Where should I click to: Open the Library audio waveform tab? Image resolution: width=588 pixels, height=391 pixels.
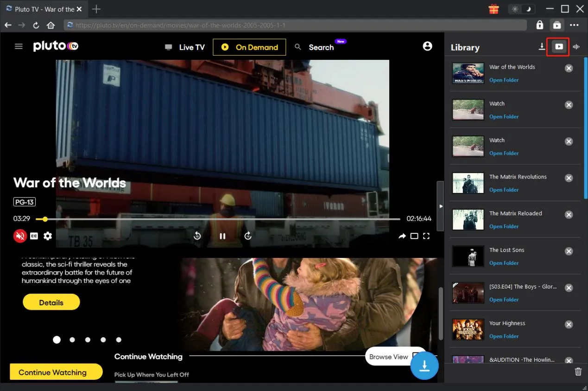click(x=576, y=47)
